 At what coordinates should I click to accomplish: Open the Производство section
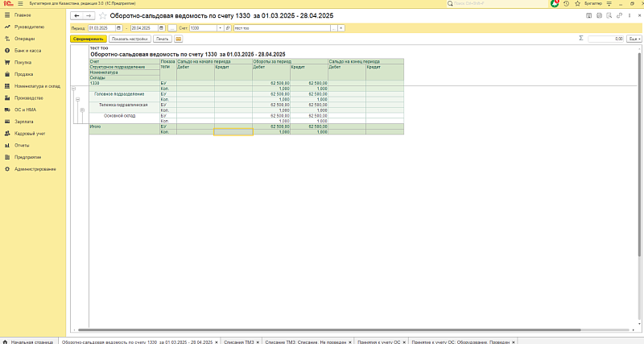click(x=29, y=97)
